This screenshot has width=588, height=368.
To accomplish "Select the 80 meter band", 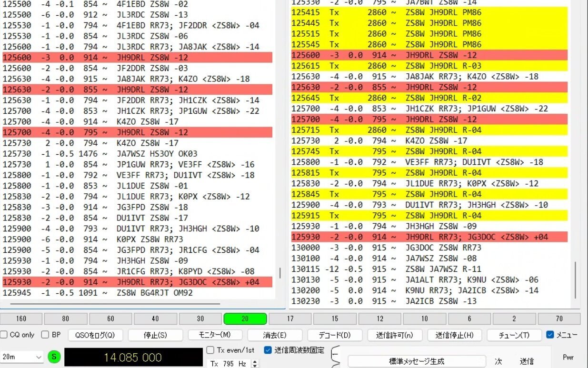I will (66, 318).
